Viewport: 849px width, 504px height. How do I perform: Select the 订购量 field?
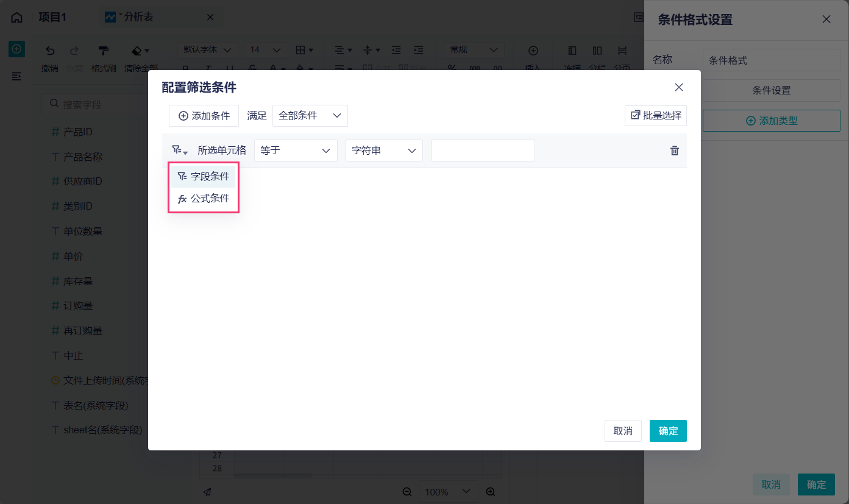pyautogui.click(x=78, y=306)
